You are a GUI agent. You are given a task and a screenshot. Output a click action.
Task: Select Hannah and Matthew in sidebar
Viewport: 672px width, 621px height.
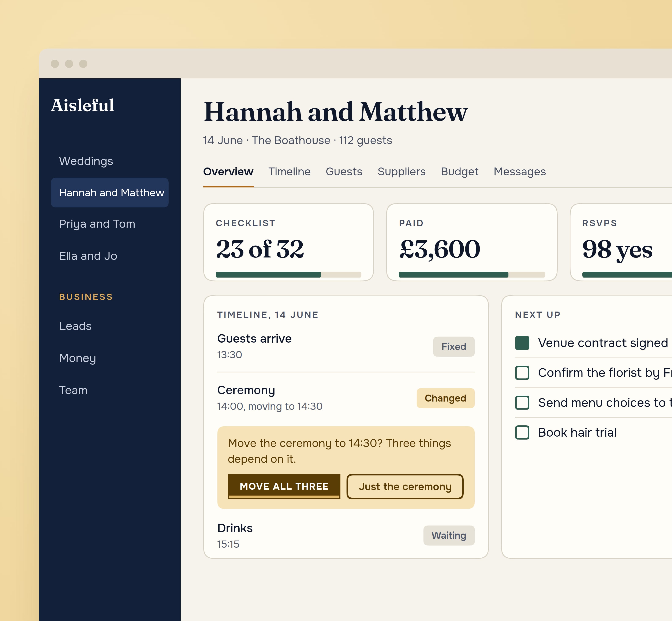110,193
